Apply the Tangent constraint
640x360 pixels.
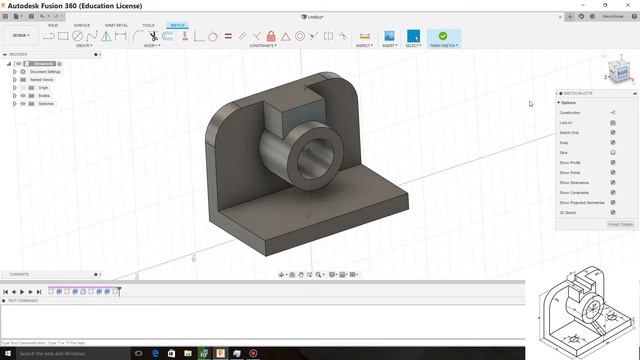213,36
